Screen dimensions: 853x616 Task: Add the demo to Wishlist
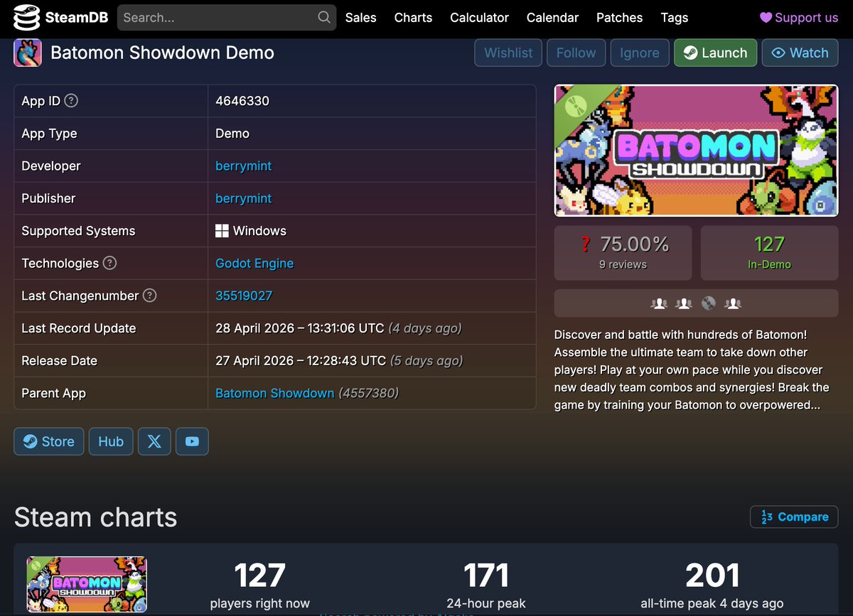[x=508, y=53]
